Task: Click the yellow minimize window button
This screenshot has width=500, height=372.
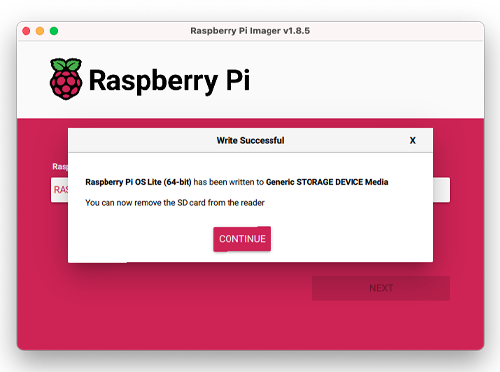Action: tap(40, 31)
